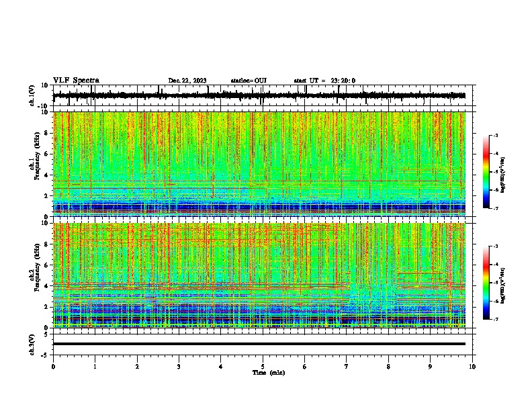This screenshot has height=411, width=532.
Task: Click the time axis tick label "9"
Action: pyautogui.click(x=430, y=367)
